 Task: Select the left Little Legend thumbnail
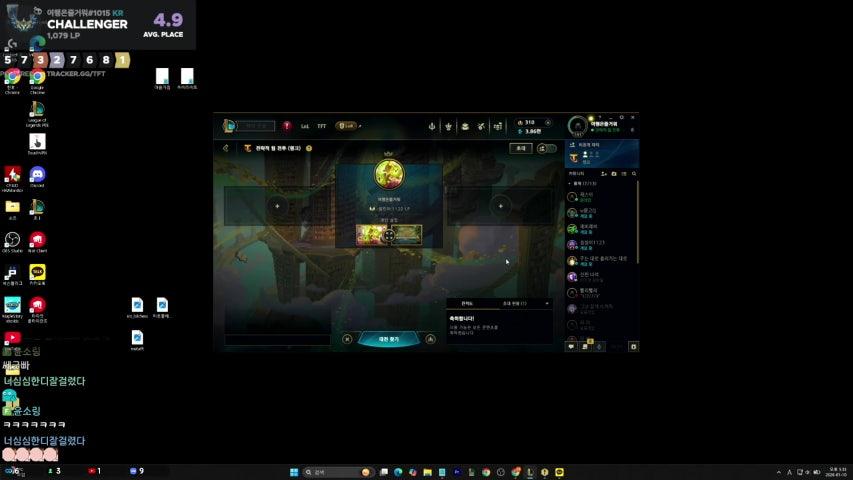pyautogui.click(x=371, y=235)
